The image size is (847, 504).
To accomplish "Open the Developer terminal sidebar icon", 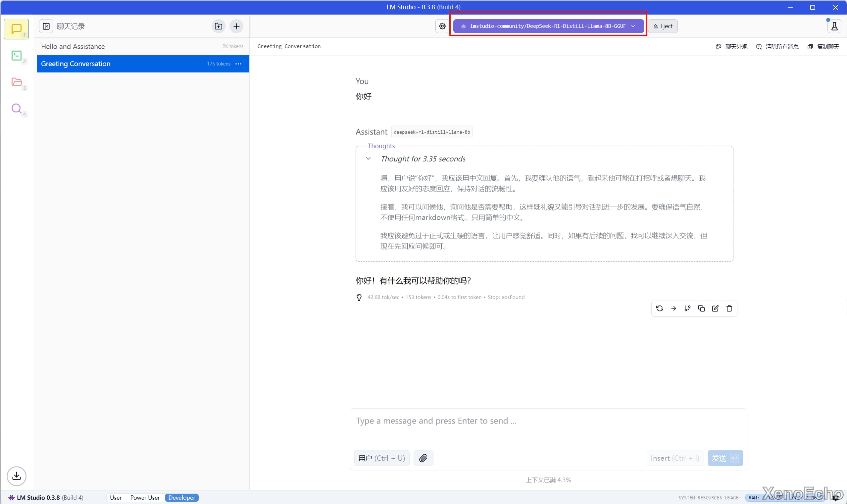I will point(16,56).
